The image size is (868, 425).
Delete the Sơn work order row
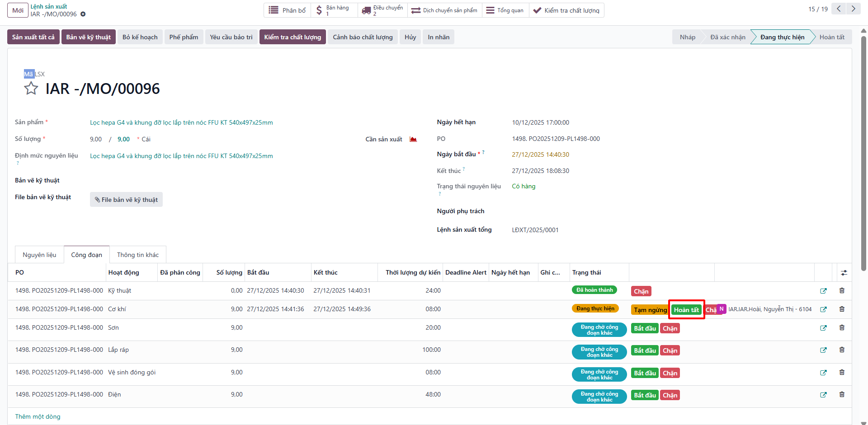pyautogui.click(x=842, y=328)
